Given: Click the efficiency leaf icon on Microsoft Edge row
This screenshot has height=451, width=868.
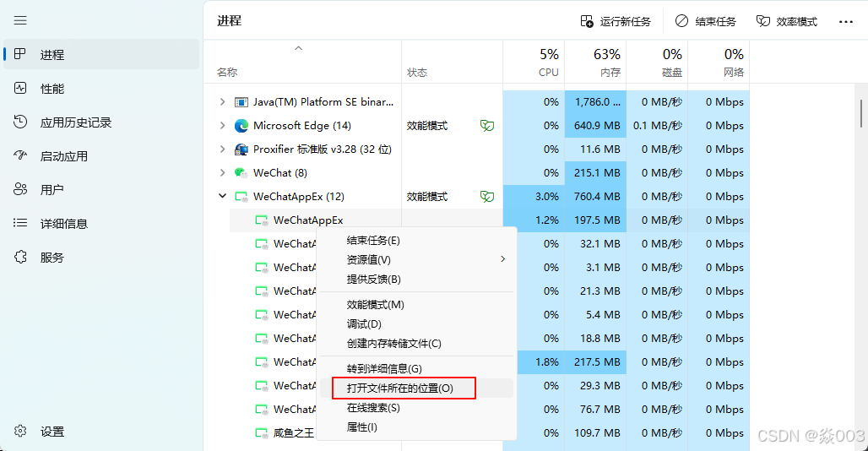Looking at the screenshot, I should click(487, 126).
